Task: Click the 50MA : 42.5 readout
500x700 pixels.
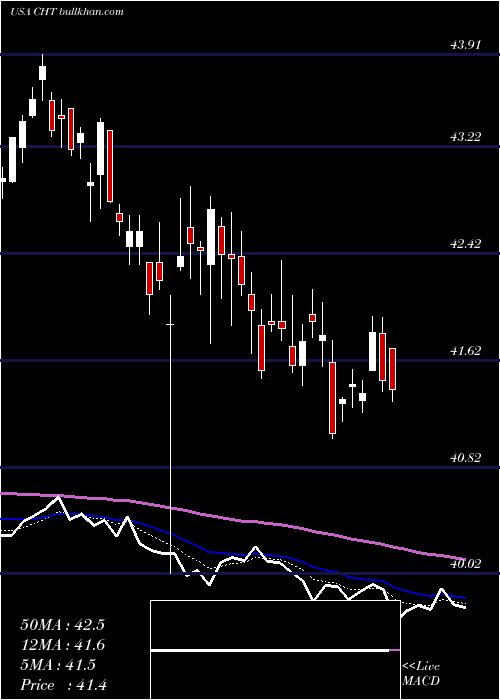Action: click(x=62, y=625)
